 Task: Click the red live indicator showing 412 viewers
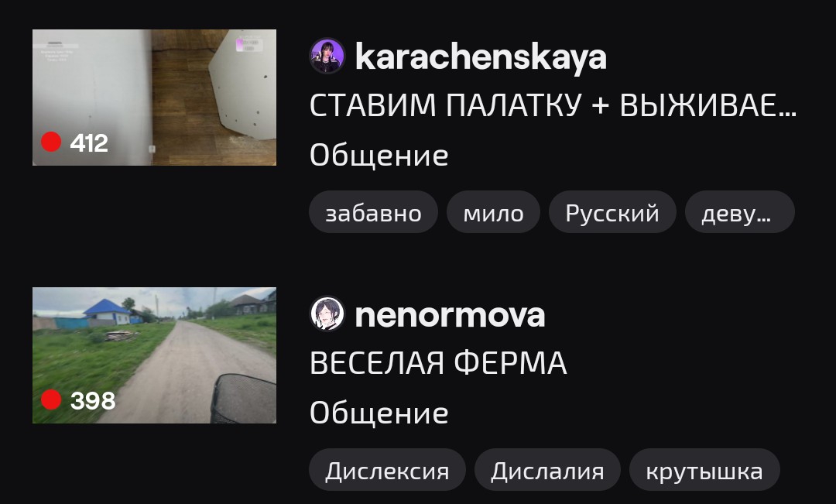pyautogui.click(x=51, y=142)
